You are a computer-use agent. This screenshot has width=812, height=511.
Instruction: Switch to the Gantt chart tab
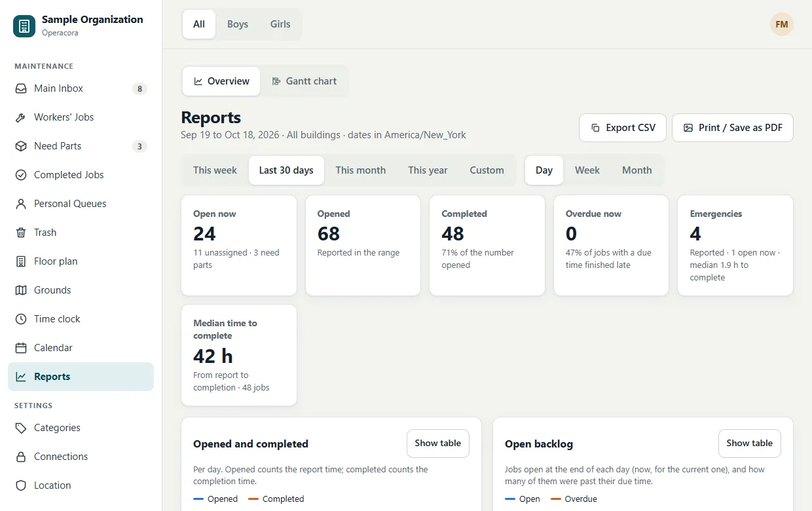click(304, 81)
